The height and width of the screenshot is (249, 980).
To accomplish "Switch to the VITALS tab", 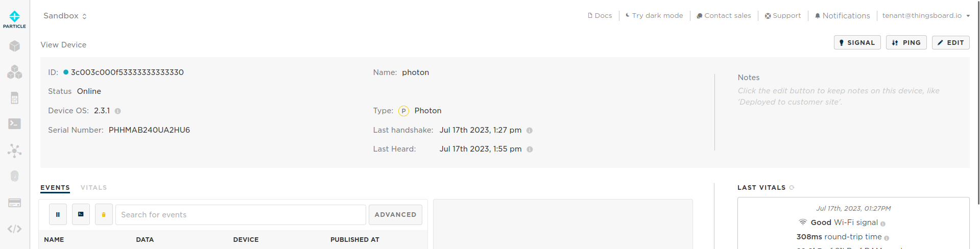I will coord(93,188).
